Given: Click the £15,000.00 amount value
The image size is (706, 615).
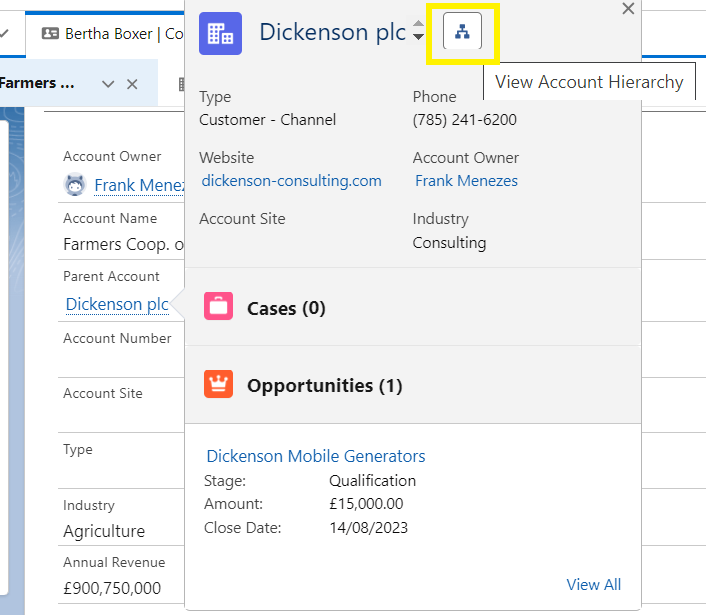Looking at the screenshot, I should pyautogui.click(x=366, y=503).
